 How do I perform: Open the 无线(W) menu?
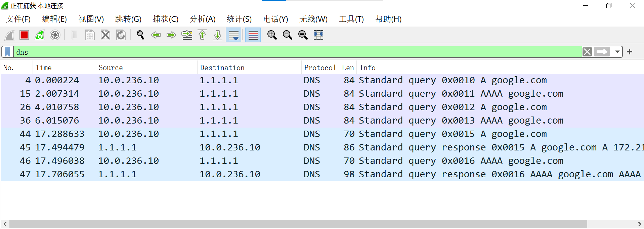(313, 19)
